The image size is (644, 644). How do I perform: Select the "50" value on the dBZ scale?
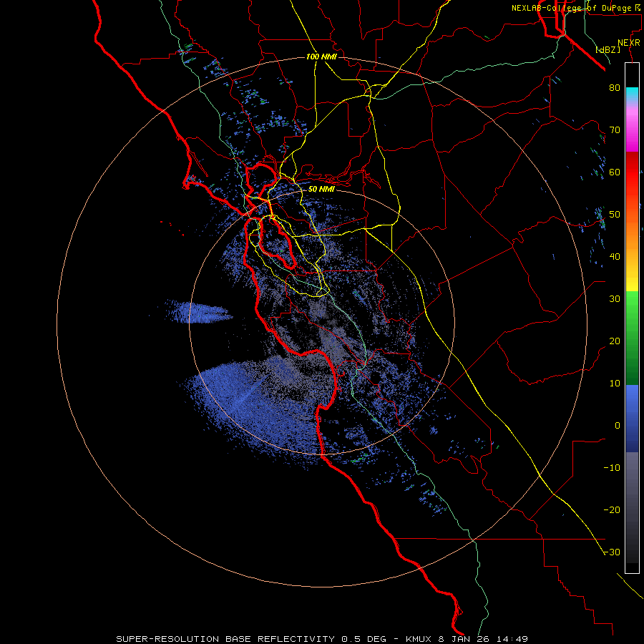(x=615, y=215)
